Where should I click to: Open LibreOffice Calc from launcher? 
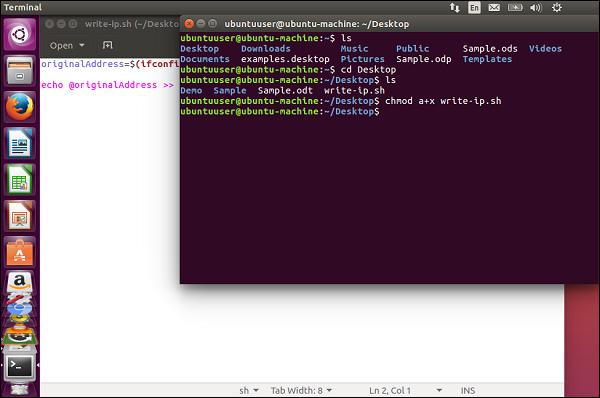tap(20, 179)
